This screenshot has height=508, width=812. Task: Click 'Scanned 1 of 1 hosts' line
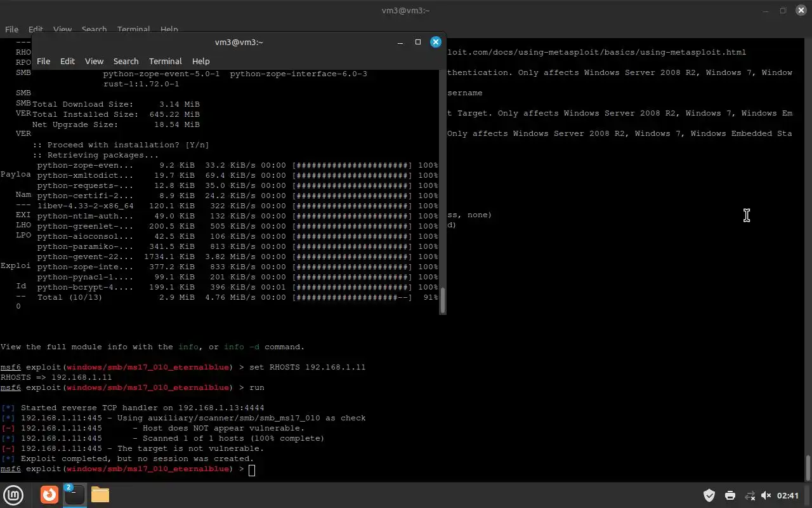pos(162,438)
